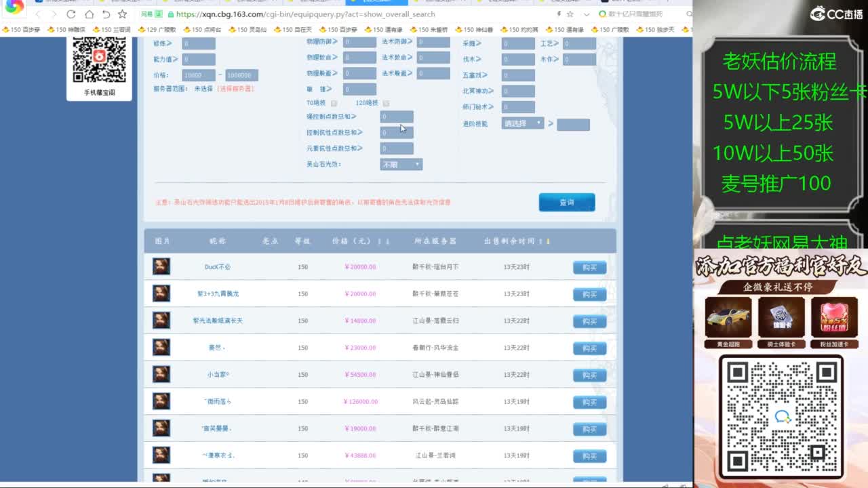Open the 灵山石光效 dropdown set to 不限

(x=401, y=165)
